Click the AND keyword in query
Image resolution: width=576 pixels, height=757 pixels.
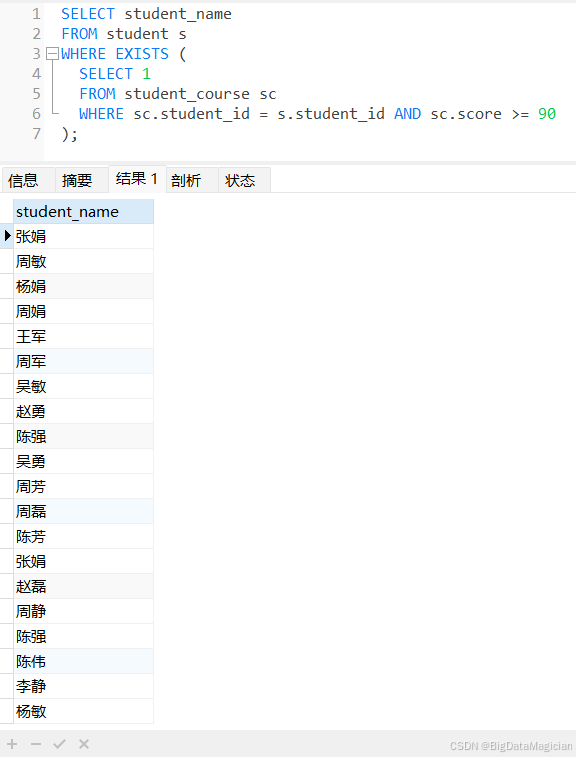[x=407, y=114]
